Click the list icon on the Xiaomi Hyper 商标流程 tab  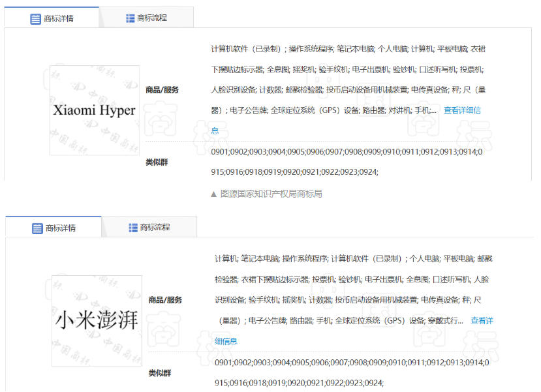[x=131, y=18]
